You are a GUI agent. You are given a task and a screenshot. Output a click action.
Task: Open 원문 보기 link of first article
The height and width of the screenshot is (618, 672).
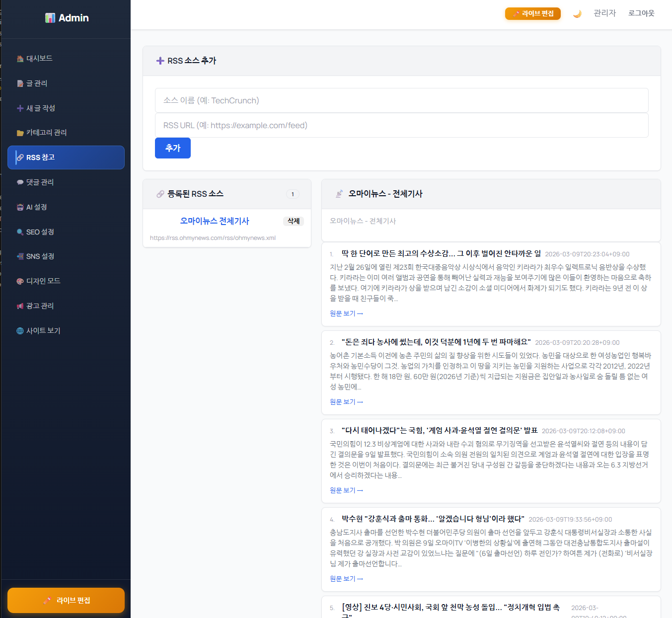coord(346,313)
